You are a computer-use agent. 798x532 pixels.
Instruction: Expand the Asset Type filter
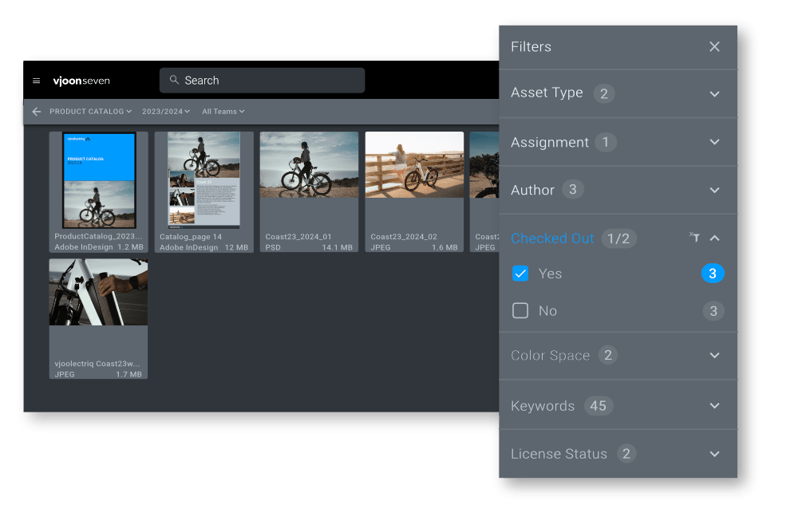714,94
